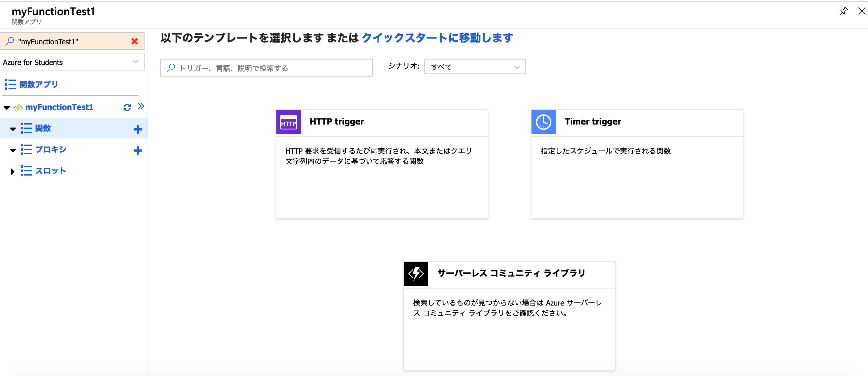Open the Azure for Students subscription dropdown
Image resolution: width=868 pixels, height=376 pixels.
72,62
